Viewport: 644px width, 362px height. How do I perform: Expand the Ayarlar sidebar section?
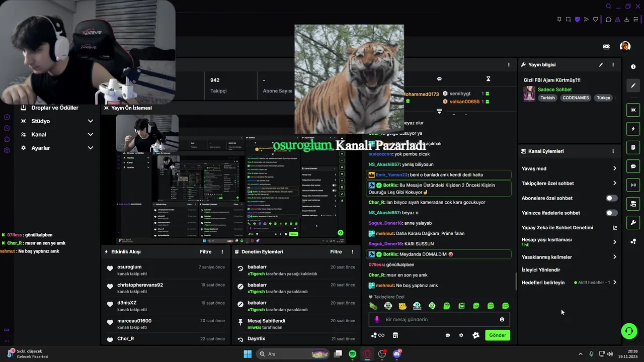[x=91, y=148]
